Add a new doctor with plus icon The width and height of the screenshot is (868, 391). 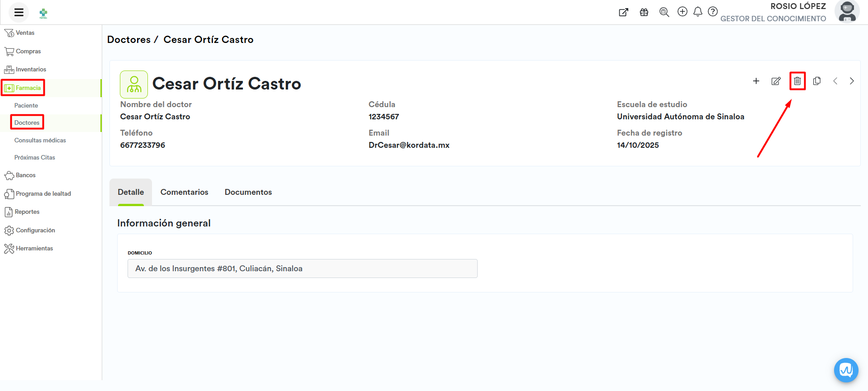[756, 81]
